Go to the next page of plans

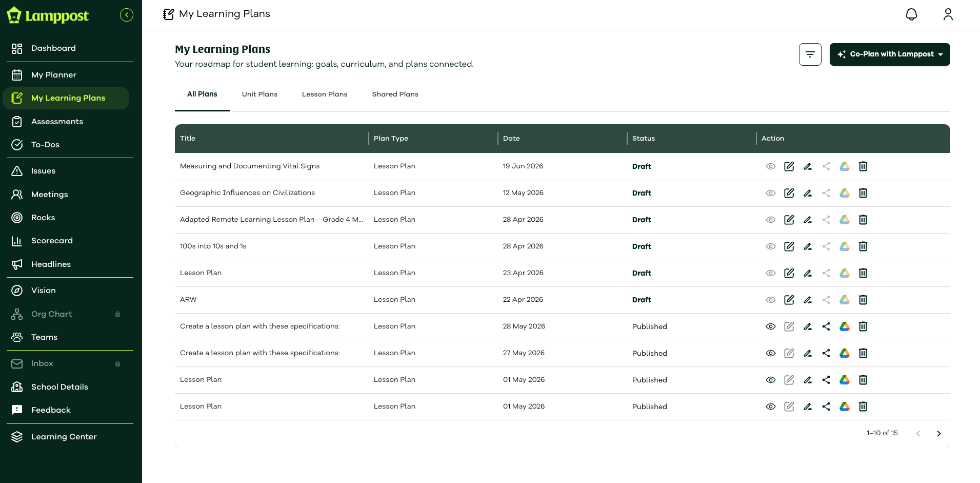coord(939,434)
